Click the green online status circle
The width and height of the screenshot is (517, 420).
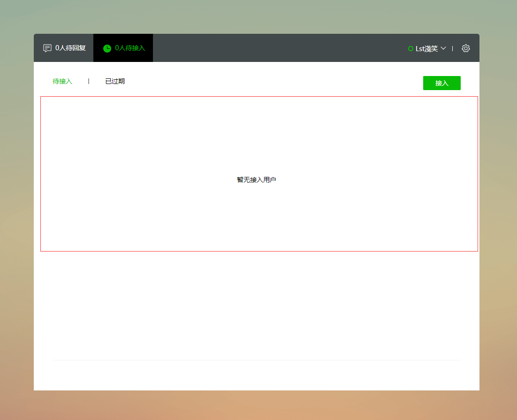411,48
